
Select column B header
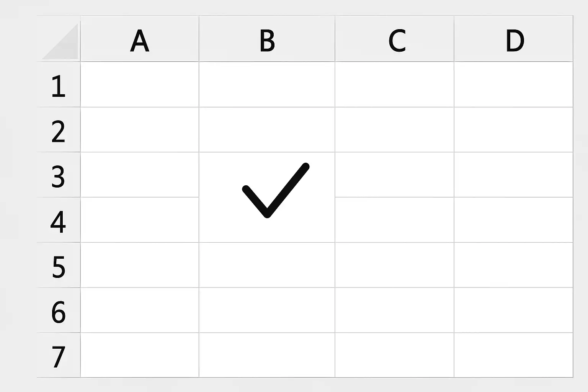[267, 39]
